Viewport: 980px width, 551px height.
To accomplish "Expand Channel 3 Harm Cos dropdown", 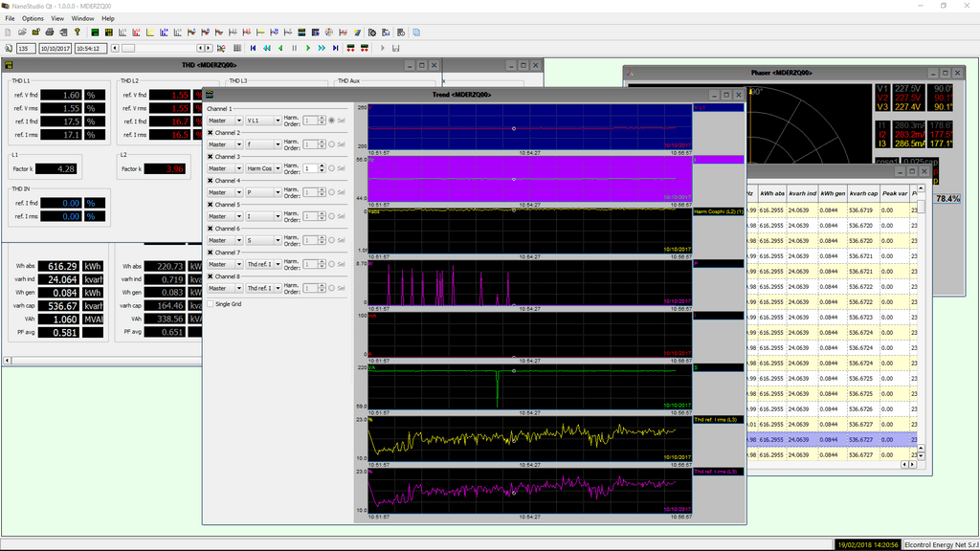I will [263, 168].
